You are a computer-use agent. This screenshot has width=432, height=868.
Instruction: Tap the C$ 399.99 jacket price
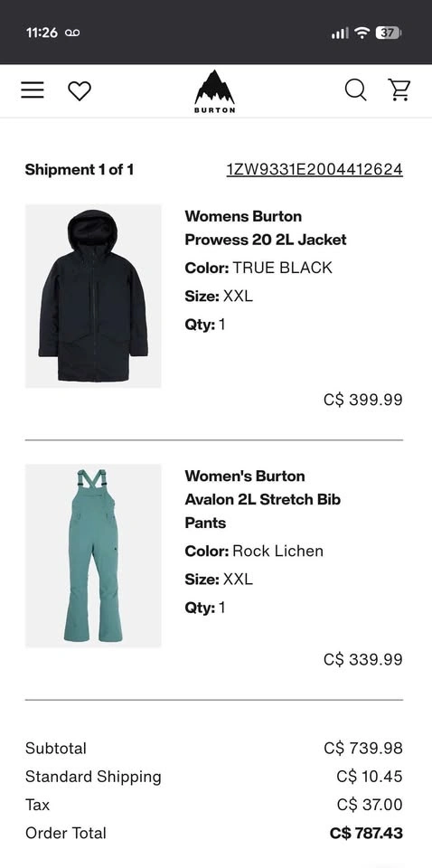(x=362, y=400)
